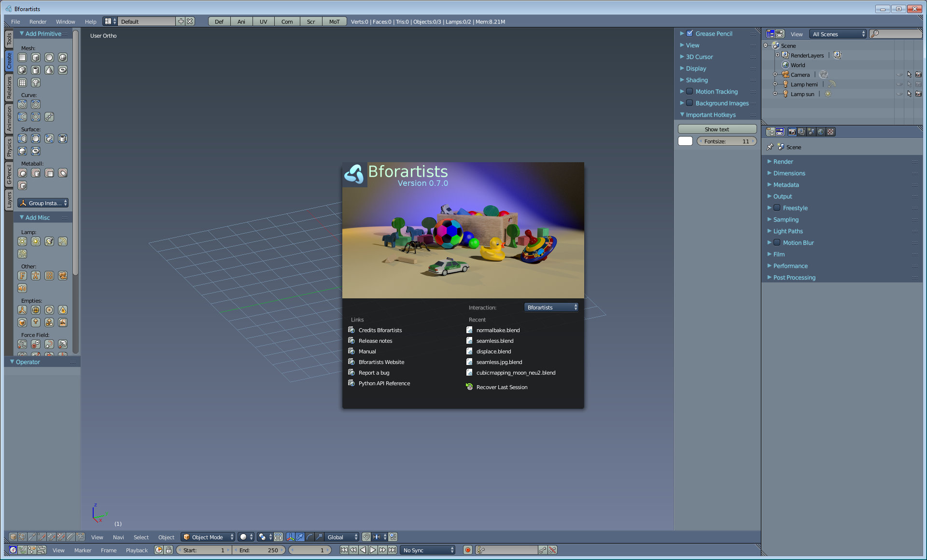This screenshot has height=560, width=927.
Task: Click the white hotkey text color swatch
Action: [685, 141]
